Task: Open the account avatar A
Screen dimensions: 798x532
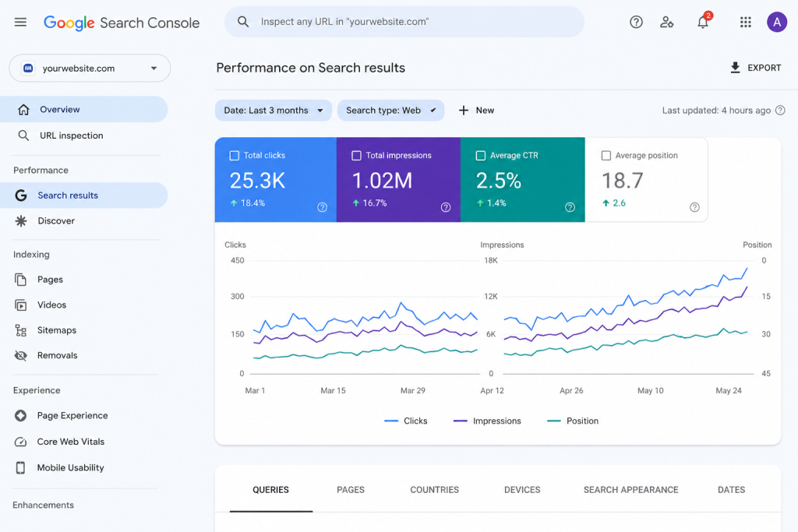Action: pos(777,22)
